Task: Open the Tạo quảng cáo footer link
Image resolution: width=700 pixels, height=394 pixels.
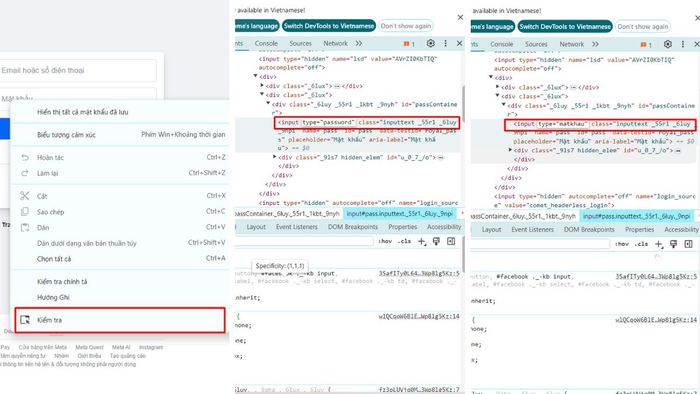Action: [128, 356]
